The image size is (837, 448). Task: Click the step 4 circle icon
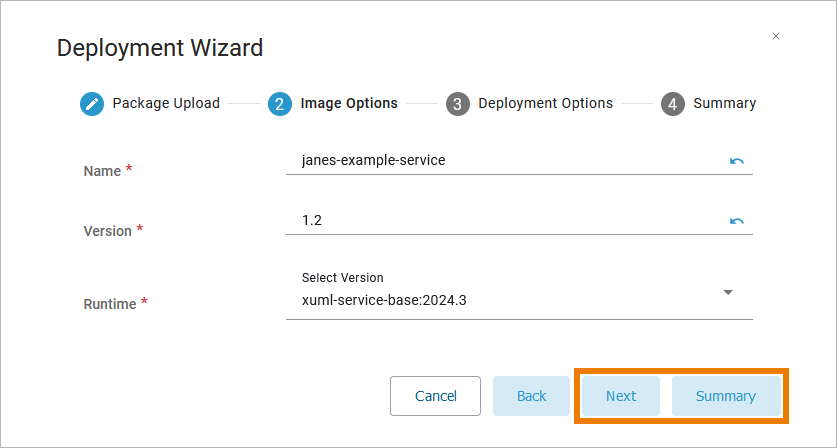(673, 104)
